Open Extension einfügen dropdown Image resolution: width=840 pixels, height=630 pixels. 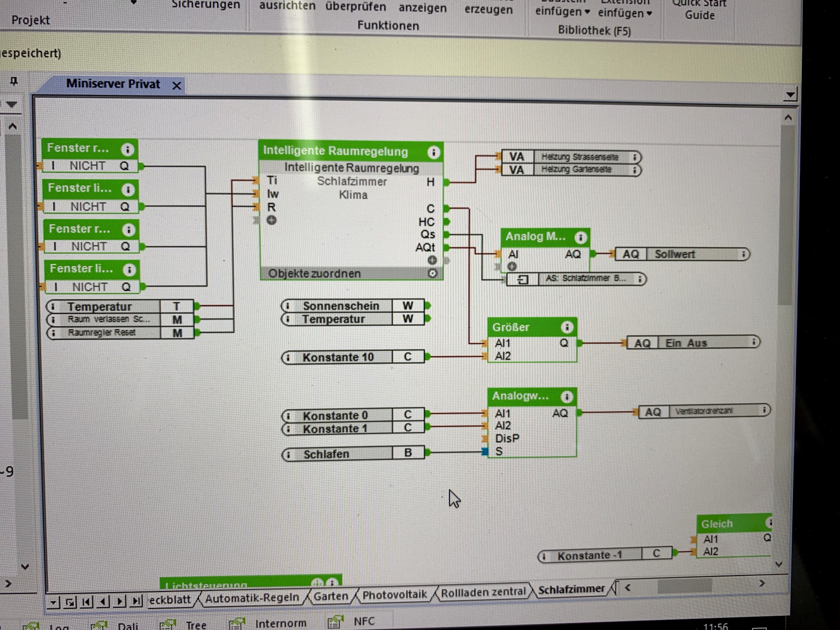pyautogui.click(x=625, y=13)
